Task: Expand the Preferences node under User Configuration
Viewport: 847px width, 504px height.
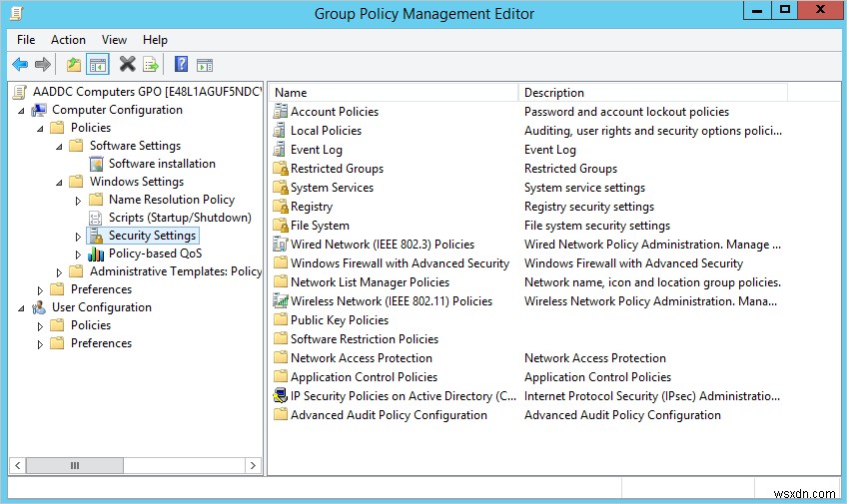Action: 41,344
